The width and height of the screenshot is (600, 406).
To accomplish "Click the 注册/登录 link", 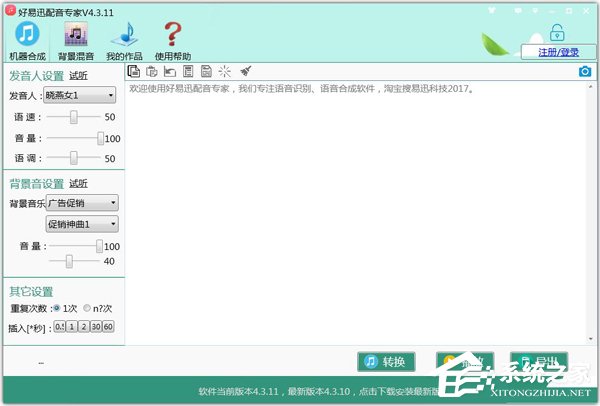I will [558, 52].
